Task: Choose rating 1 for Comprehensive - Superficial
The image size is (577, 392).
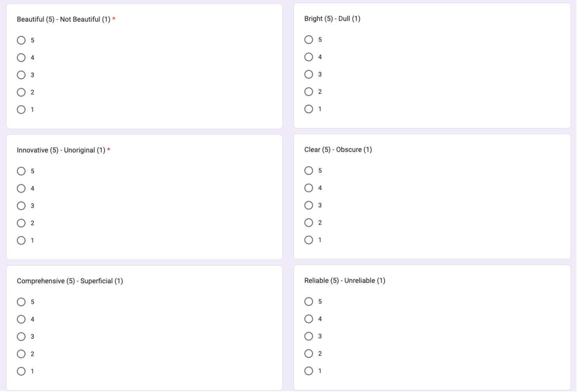Action: pos(21,371)
